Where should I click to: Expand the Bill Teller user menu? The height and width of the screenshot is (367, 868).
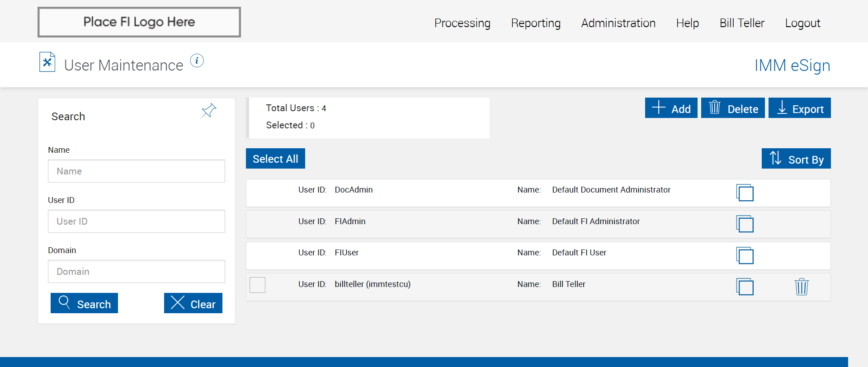pyautogui.click(x=741, y=23)
